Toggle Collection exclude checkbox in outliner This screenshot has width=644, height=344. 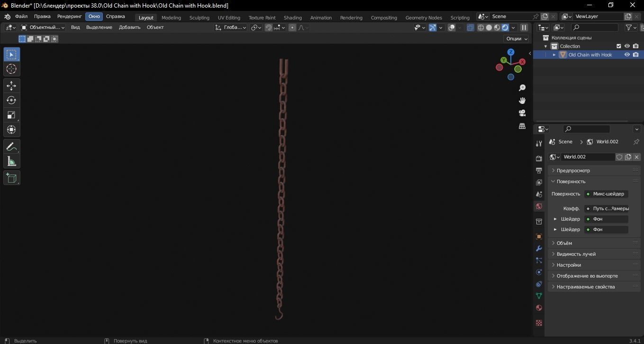618,46
